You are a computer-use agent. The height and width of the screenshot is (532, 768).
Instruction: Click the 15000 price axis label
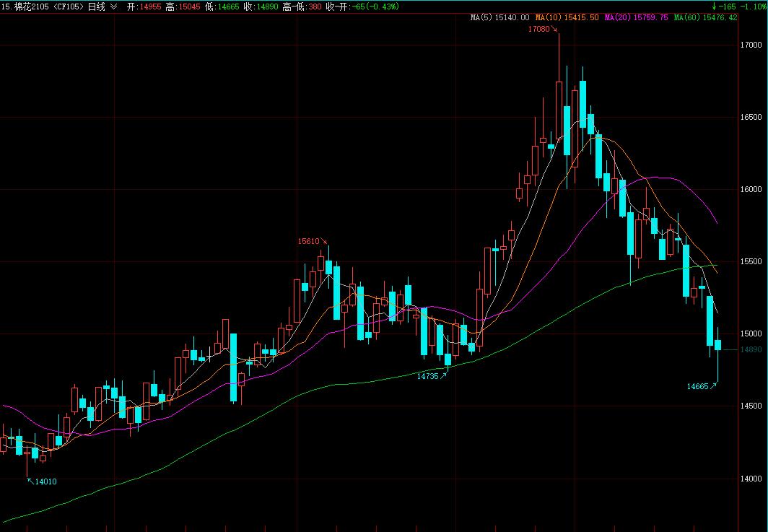[751, 334]
